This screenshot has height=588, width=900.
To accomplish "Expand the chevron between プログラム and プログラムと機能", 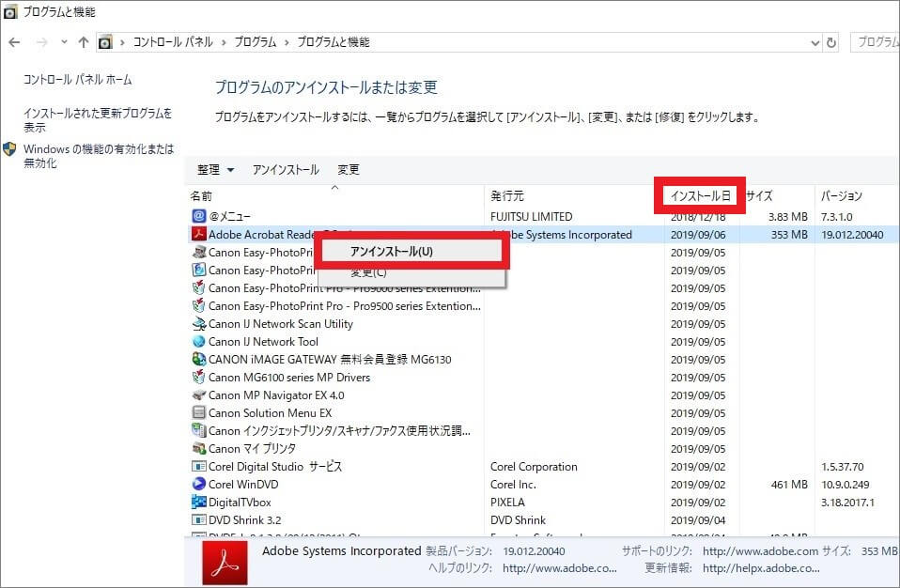I will (287, 42).
